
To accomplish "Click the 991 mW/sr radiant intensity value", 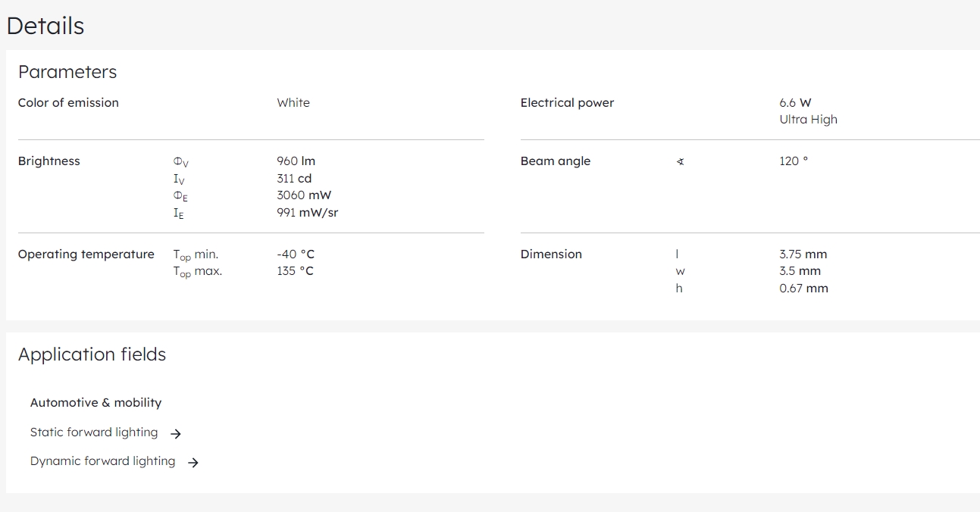I will [x=307, y=213].
